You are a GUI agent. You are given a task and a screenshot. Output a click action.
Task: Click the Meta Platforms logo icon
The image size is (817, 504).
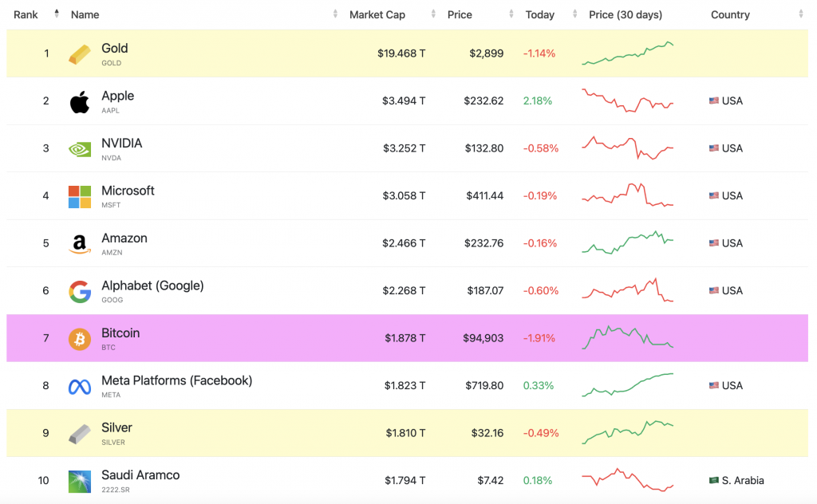(80, 387)
